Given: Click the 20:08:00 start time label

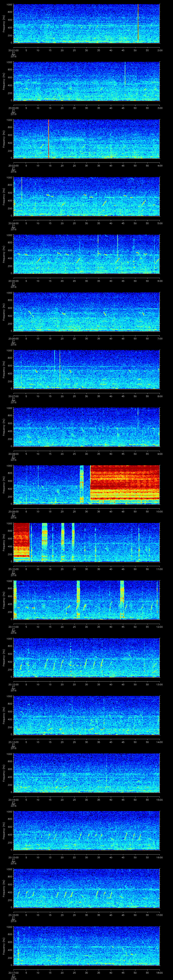Looking at the screenshot, I should click(13, 454).
